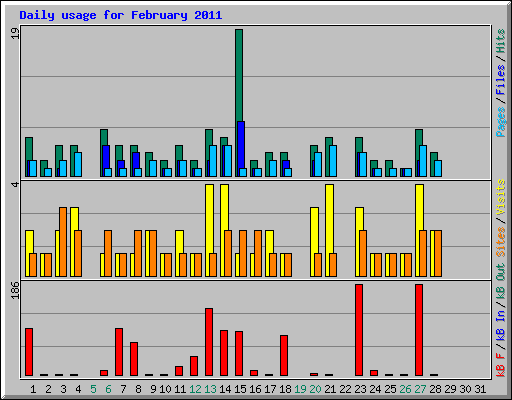Select the red kB bar for day 13
This screenshot has width=512, height=400.
209,342
